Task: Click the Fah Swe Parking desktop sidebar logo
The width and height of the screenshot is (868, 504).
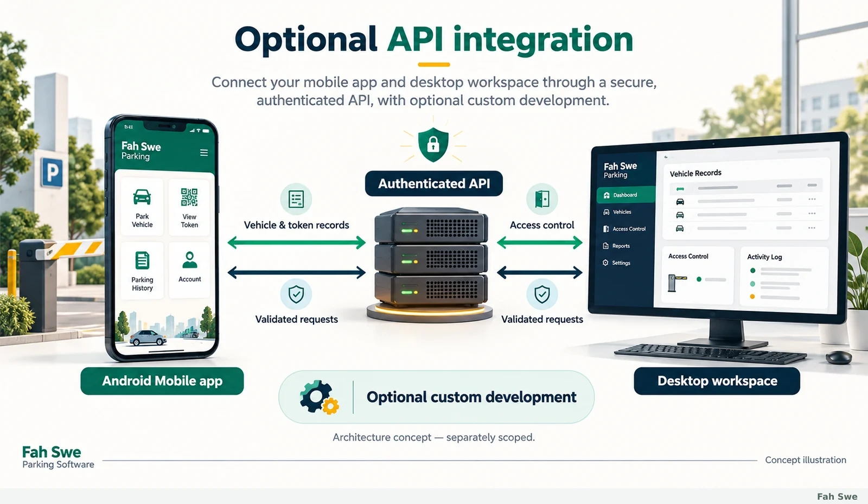Action: click(620, 170)
